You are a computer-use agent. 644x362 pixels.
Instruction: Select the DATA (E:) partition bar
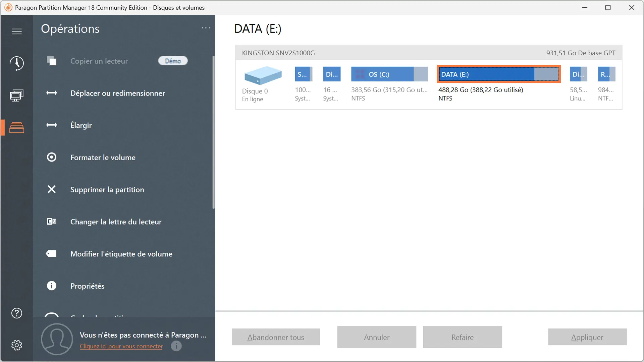click(499, 74)
